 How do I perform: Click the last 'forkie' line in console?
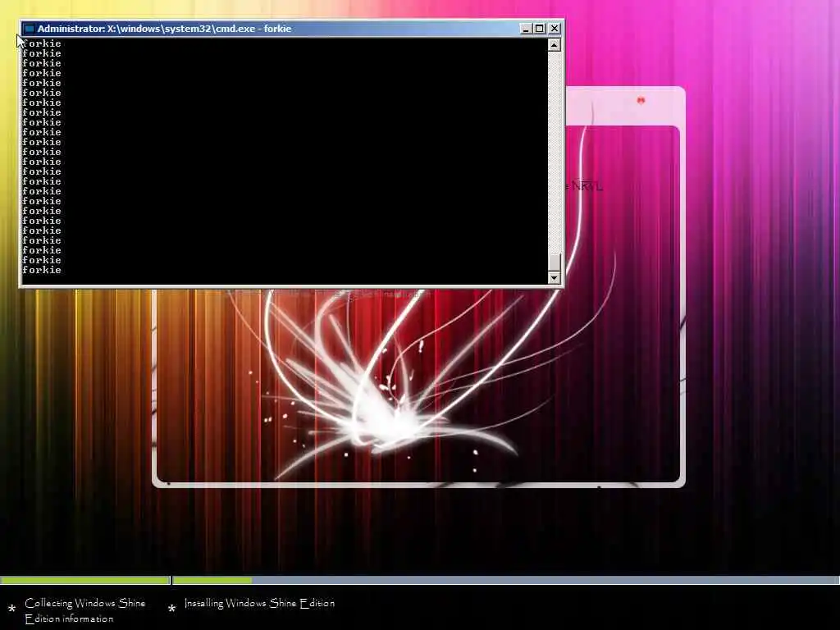[42, 270]
